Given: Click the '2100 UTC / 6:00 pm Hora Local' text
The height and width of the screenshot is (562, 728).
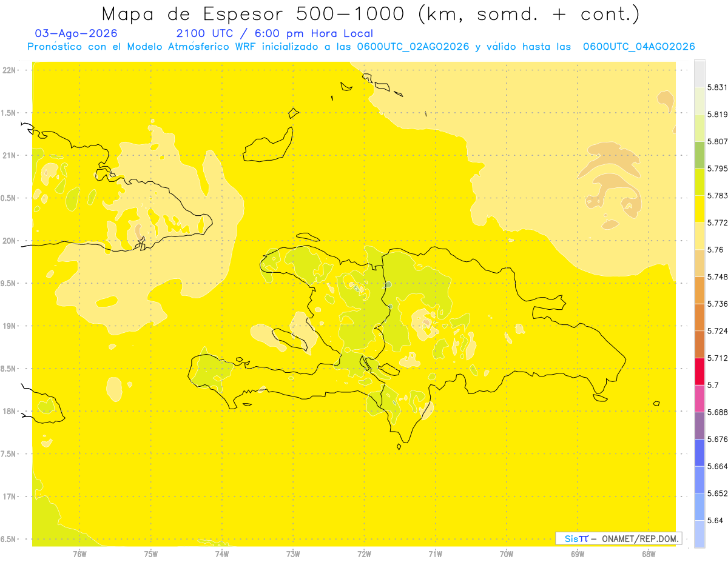Looking at the screenshot, I should (275, 33).
